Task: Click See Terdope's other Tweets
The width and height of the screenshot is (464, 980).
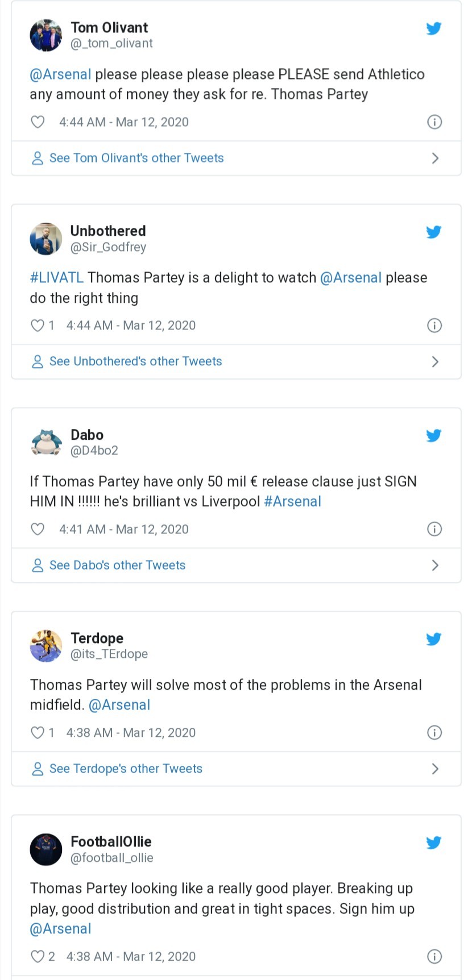Action: click(126, 769)
